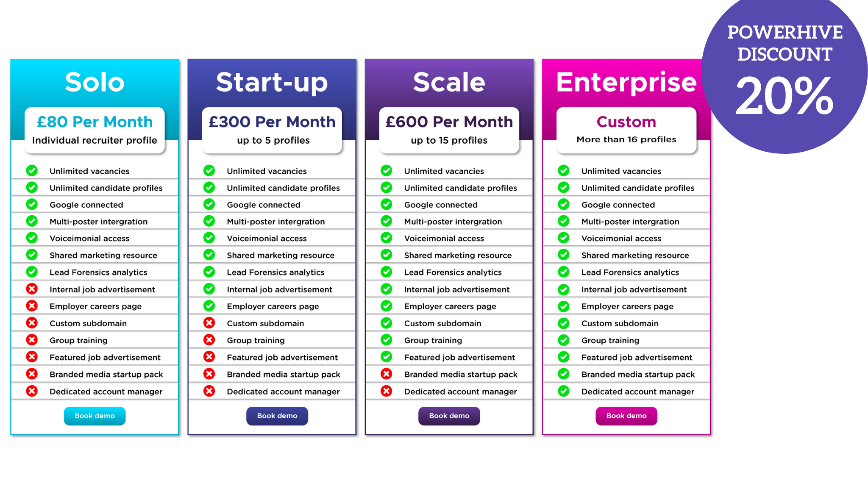Click the £600 Per Month price box
Screen dimensions: 868x478
(x=449, y=130)
